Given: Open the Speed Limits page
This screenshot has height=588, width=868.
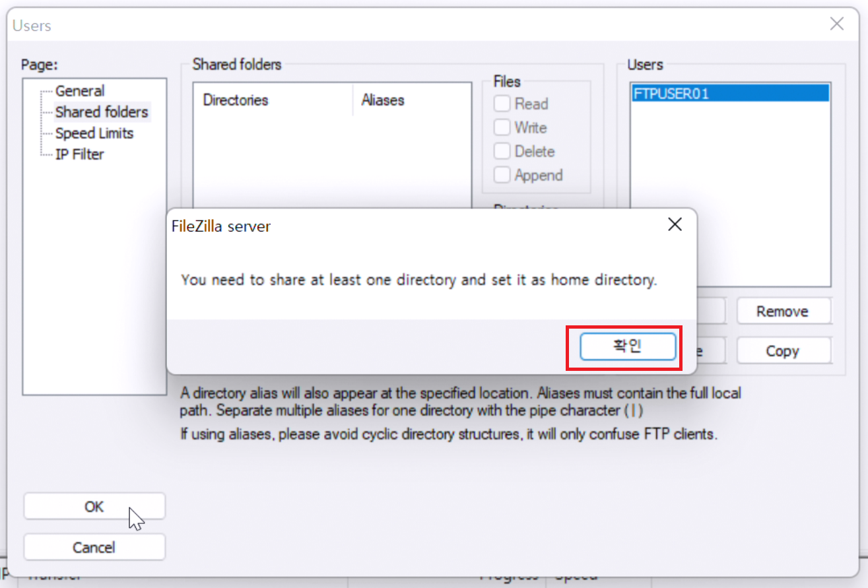Looking at the screenshot, I should coord(94,133).
